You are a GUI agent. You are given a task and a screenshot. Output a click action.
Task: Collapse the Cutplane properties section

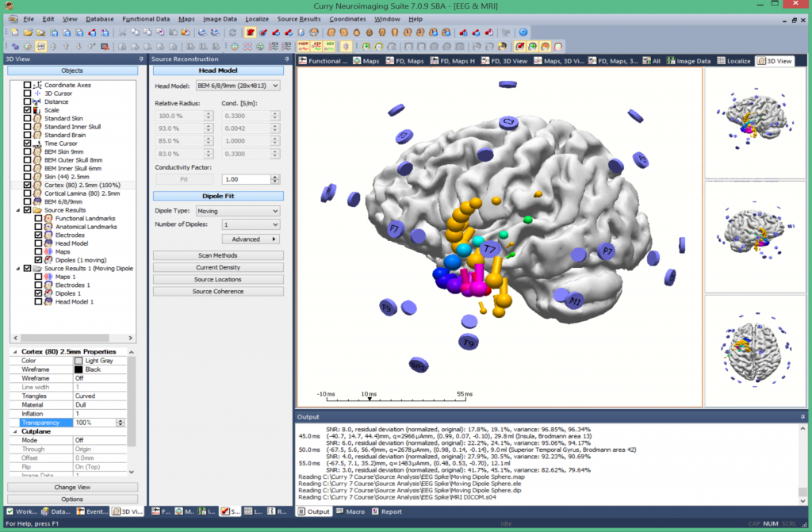click(15, 431)
